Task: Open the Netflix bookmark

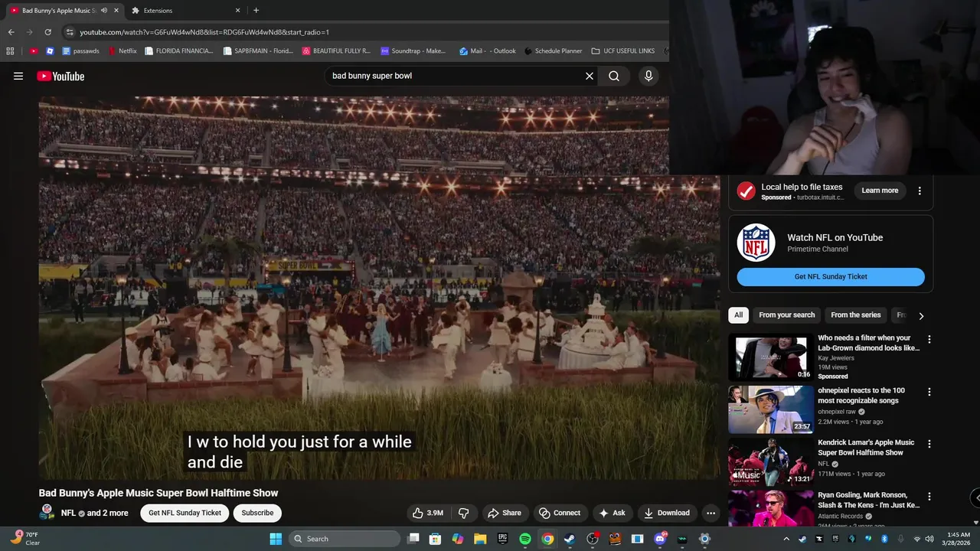Action: click(122, 51)
